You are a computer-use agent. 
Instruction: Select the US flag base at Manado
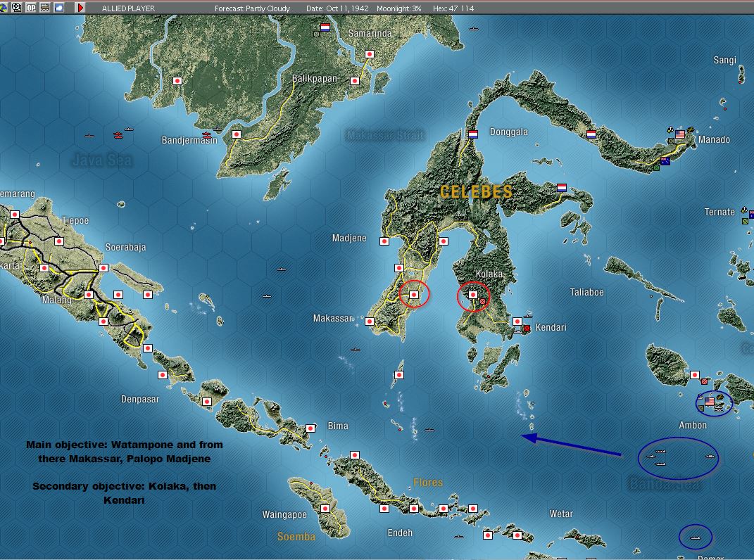click(x=680, y=134)
